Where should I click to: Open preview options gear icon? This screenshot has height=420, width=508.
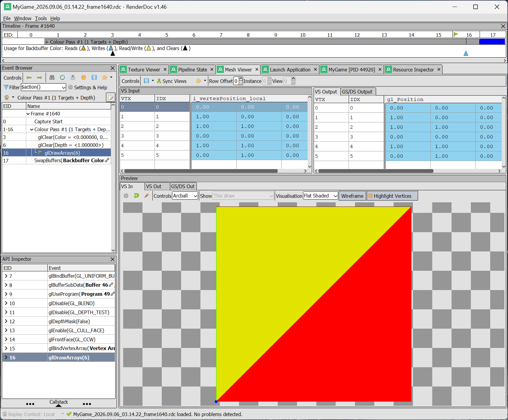[x=126, y=196]
